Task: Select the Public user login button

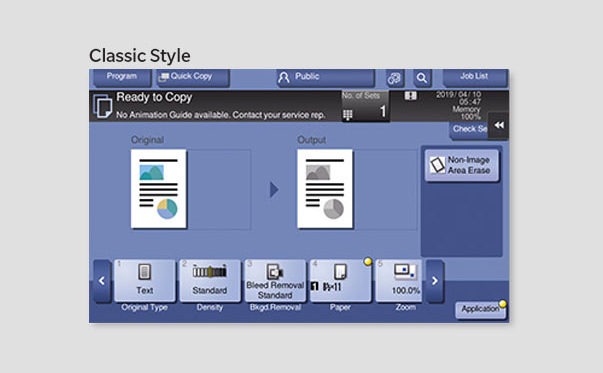Action: click(325, 77)
